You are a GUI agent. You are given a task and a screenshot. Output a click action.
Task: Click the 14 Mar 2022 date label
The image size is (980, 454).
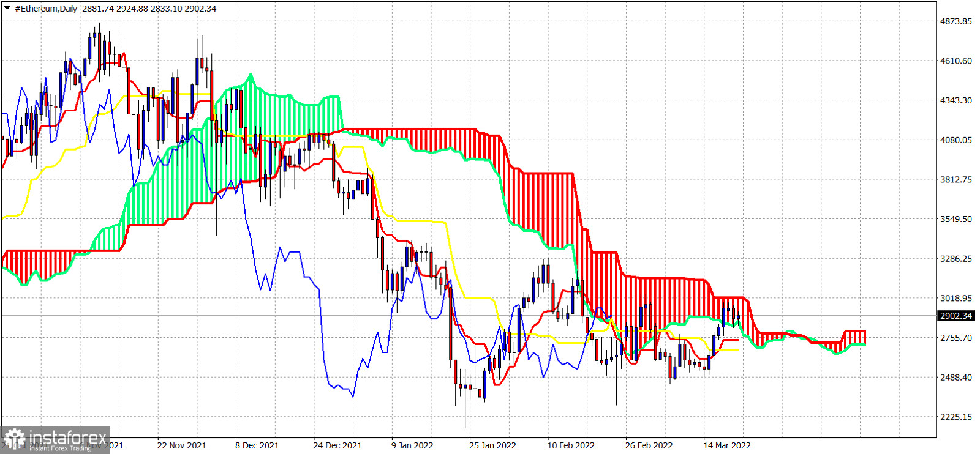pos(727,445)
